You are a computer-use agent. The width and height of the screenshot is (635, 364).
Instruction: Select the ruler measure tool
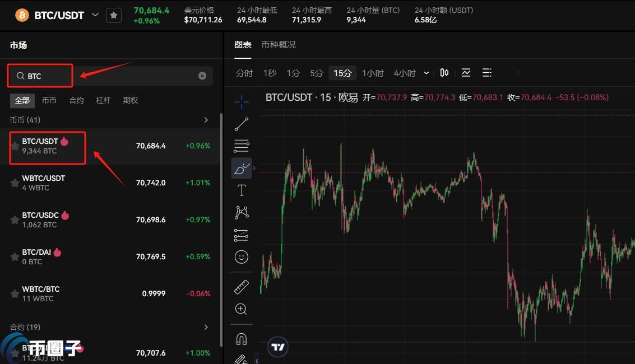pos(242,287)
